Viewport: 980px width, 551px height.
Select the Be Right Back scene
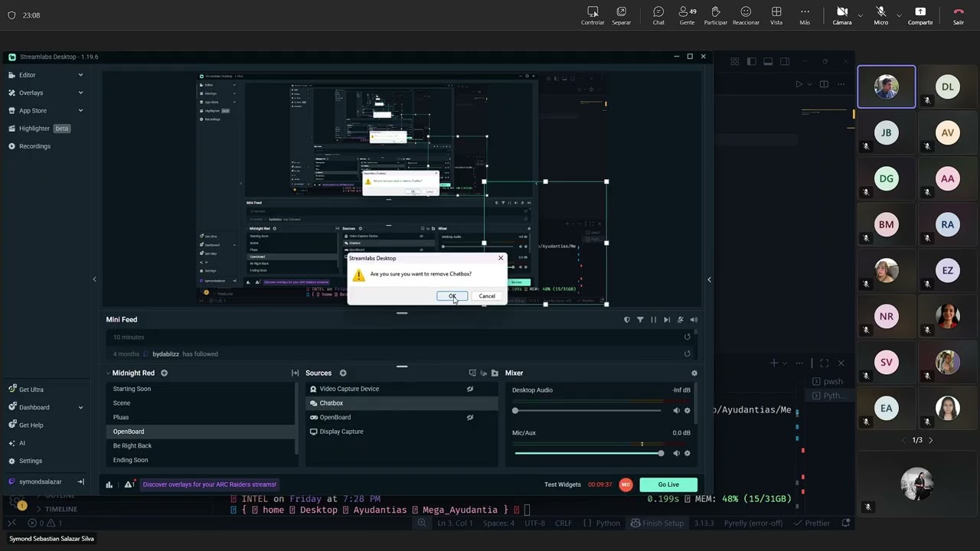click(x=201, y=445)
